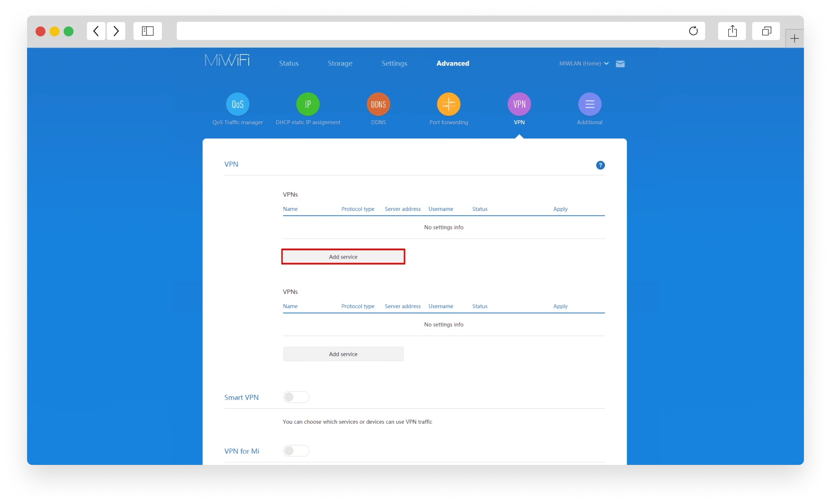Enable the VPN for Mi toggle
This screenshot has width=831, height=504.
[x=296, y=450]
